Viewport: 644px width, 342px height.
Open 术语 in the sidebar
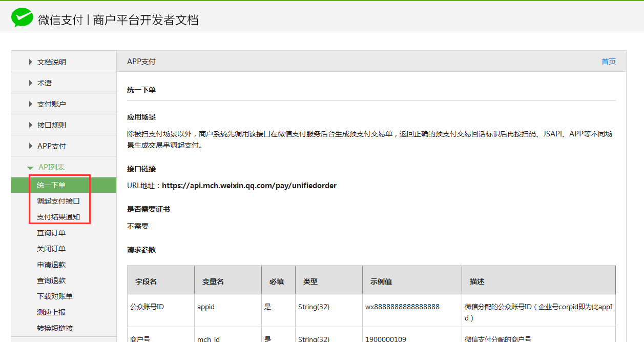(x=45, y=83)
